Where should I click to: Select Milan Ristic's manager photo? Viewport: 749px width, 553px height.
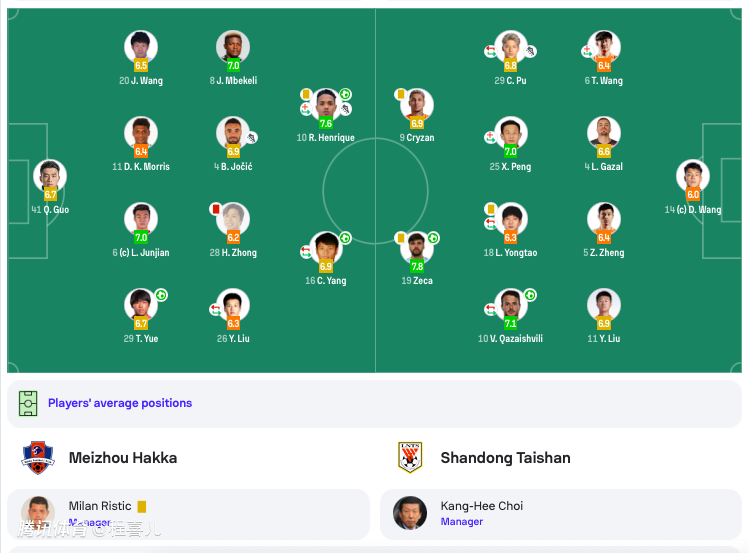[x=38, y=513]
